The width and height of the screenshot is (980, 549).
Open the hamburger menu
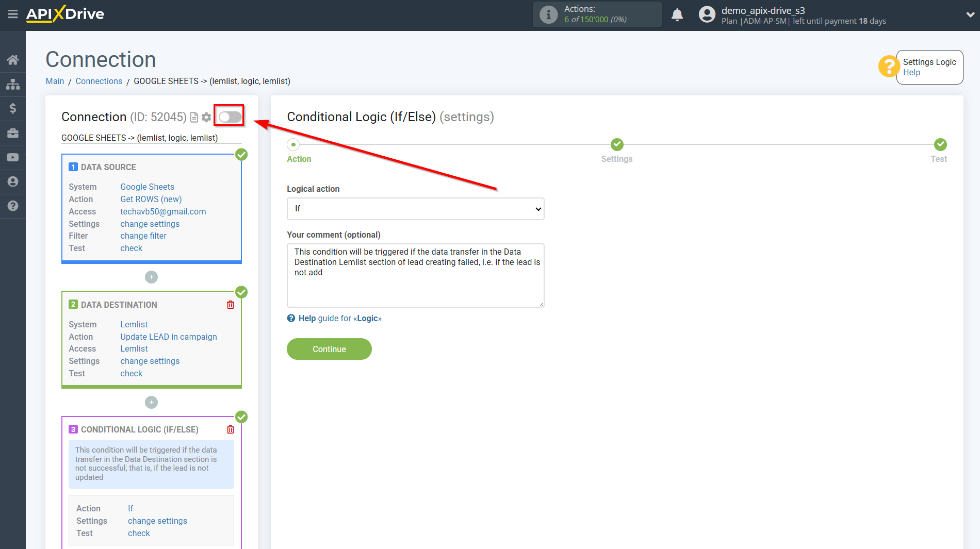(x=13, y=14)
